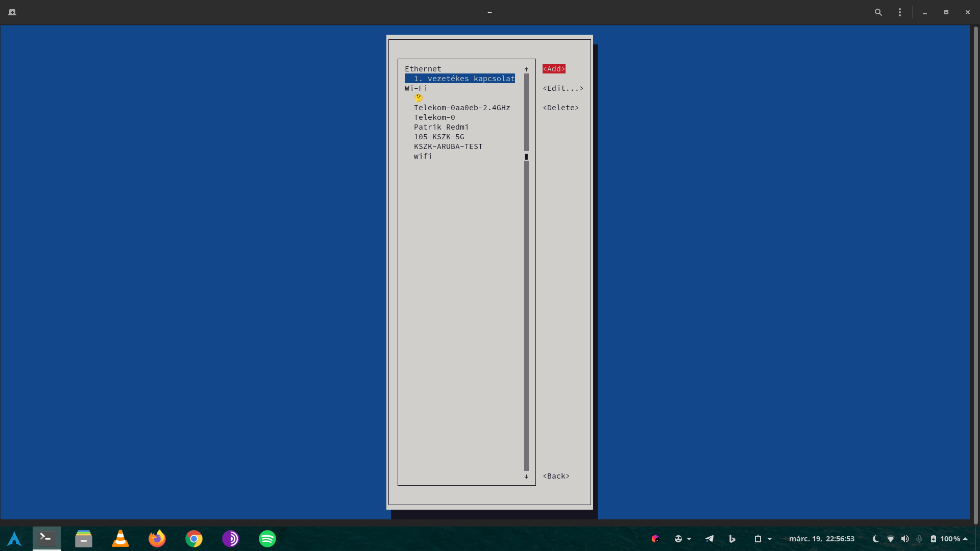Open a new terminal tab icon

pos(12,12)
